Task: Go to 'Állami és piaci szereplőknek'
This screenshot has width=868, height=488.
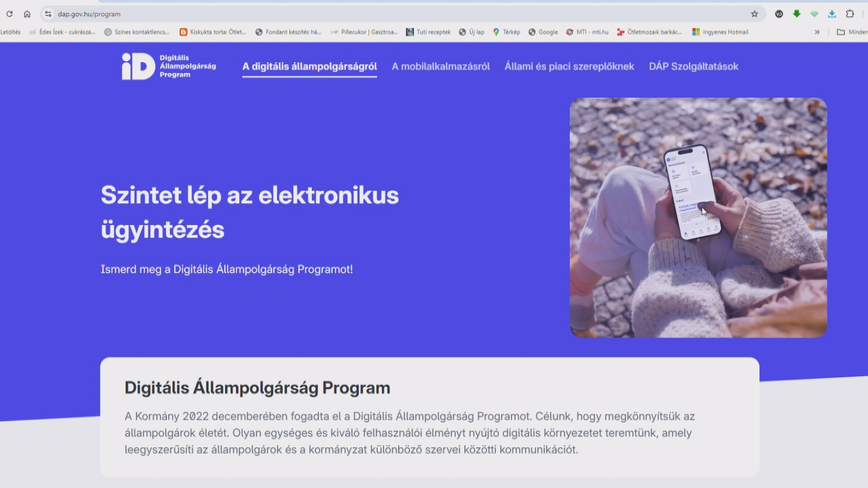Action: coord(569,66)
